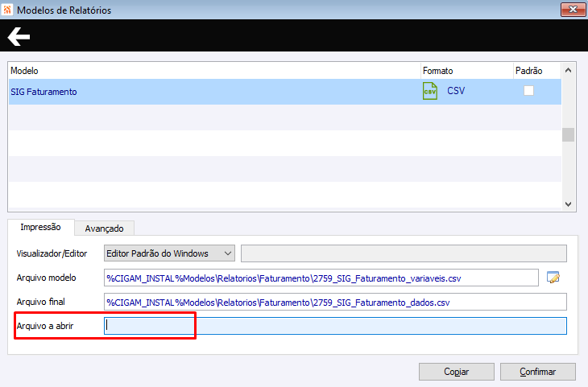Click the Modelo column header
Viewport: 588px width, 387px height.
point(214,71)
